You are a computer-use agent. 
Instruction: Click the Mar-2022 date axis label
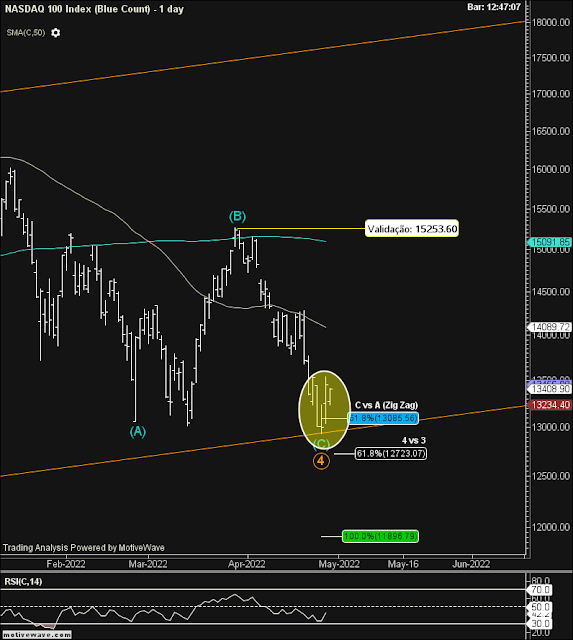pos(148,564)
